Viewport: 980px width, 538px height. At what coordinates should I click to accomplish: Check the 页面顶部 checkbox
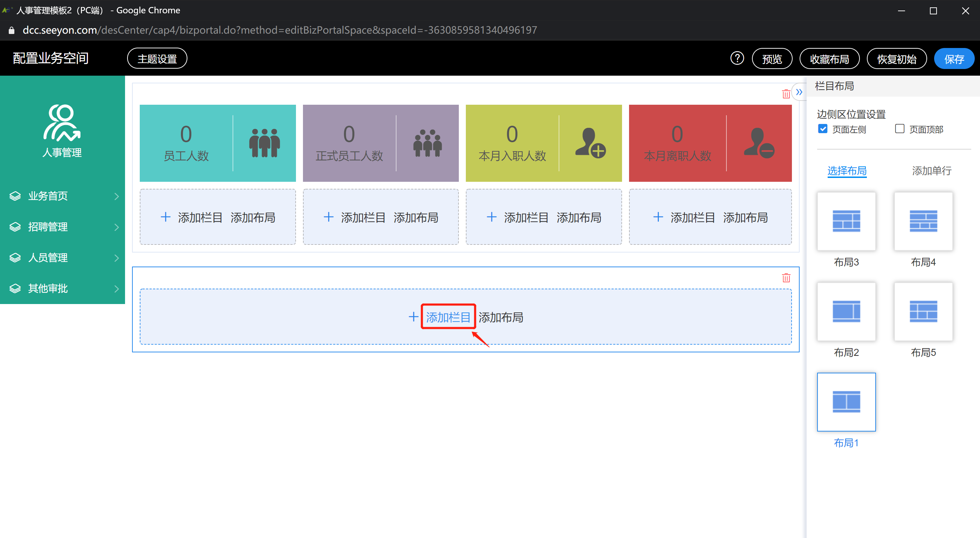900,129
